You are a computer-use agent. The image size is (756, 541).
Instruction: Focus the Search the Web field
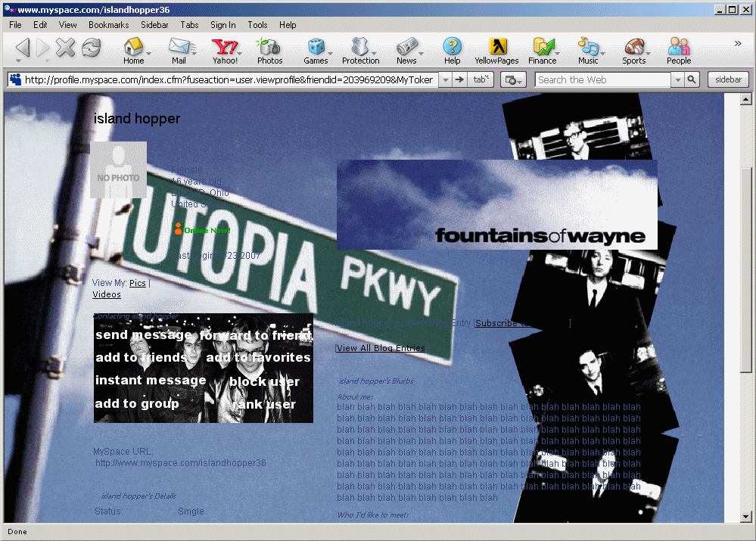603,79
